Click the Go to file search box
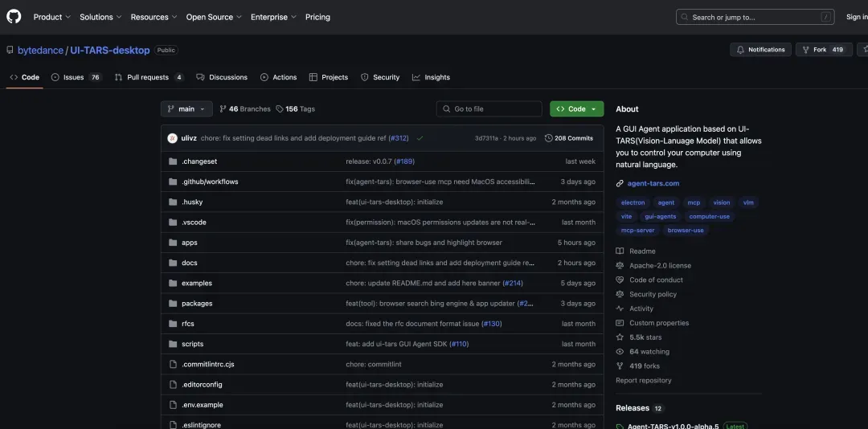The image size is (868, 429). click(x=489, y=109)
